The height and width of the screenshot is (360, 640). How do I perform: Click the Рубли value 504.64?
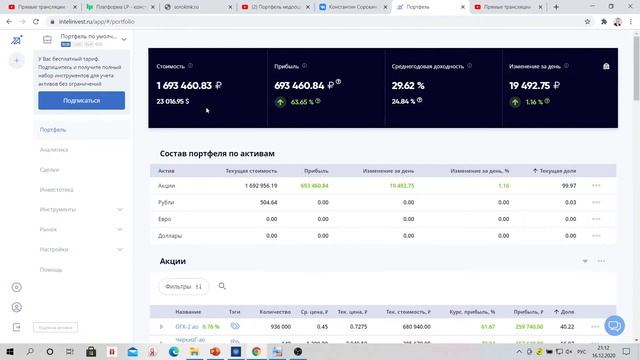pyautogui.click(x=269, y=202)
